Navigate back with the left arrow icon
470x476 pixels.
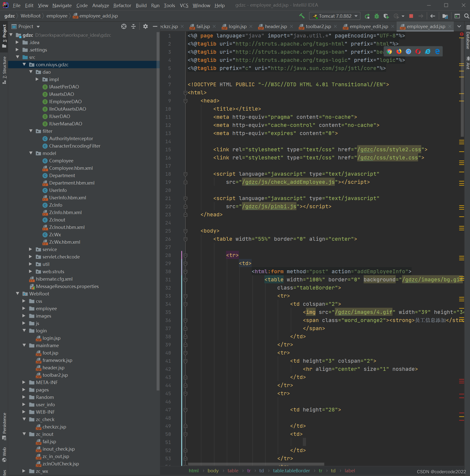(x=433, y=16)
